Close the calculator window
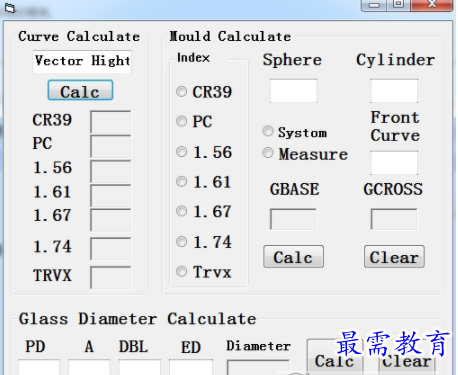This screenshot has width=458, height=375. click(432, 4)
